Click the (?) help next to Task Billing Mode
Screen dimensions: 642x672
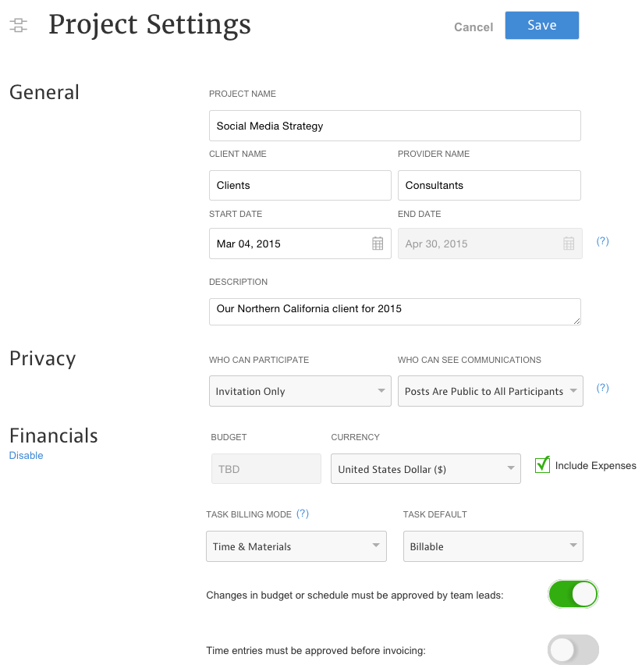pos(303,514)
